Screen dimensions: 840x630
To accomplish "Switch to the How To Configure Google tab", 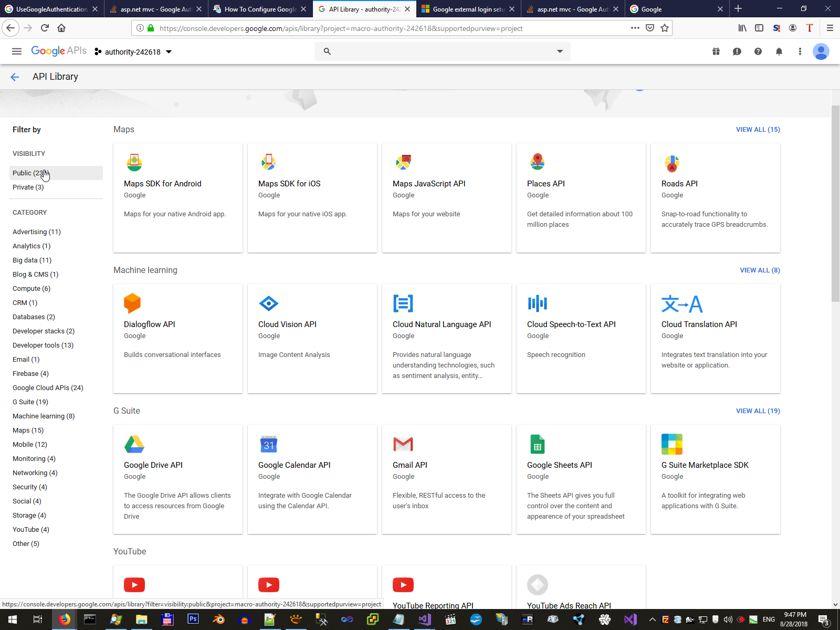I will 260,9.
